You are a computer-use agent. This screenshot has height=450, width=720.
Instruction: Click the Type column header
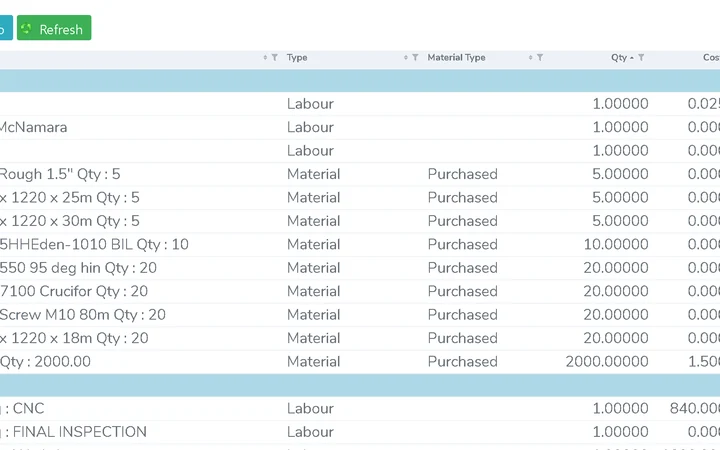[x=297, y=57]
